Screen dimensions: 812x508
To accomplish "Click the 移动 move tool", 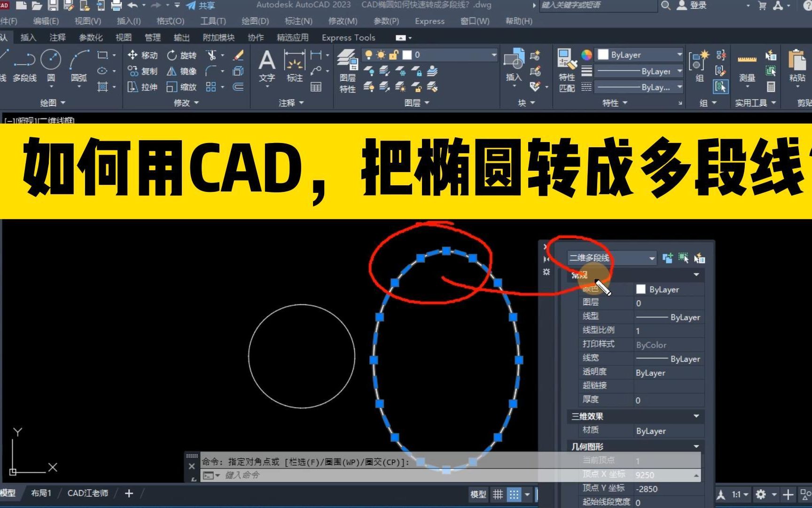I will pos(142,55).
